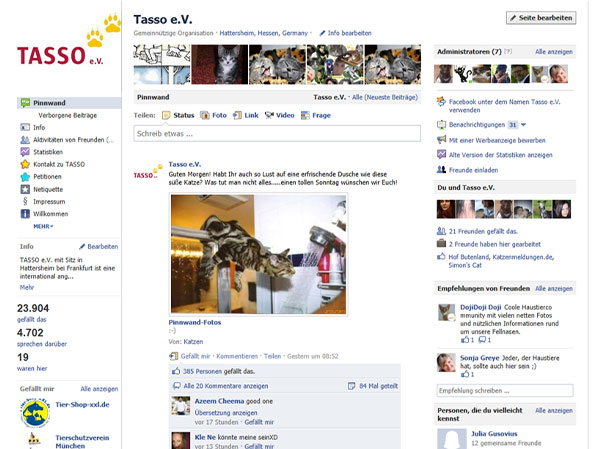
Task: Click the Netiquette star box icon
Action: [x=25, y=189]
